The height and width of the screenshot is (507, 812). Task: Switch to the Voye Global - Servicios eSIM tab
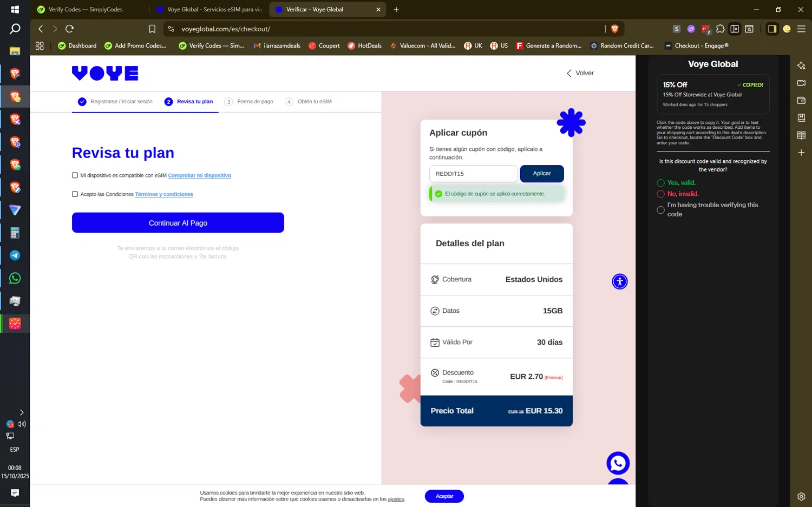click(209, 9)
